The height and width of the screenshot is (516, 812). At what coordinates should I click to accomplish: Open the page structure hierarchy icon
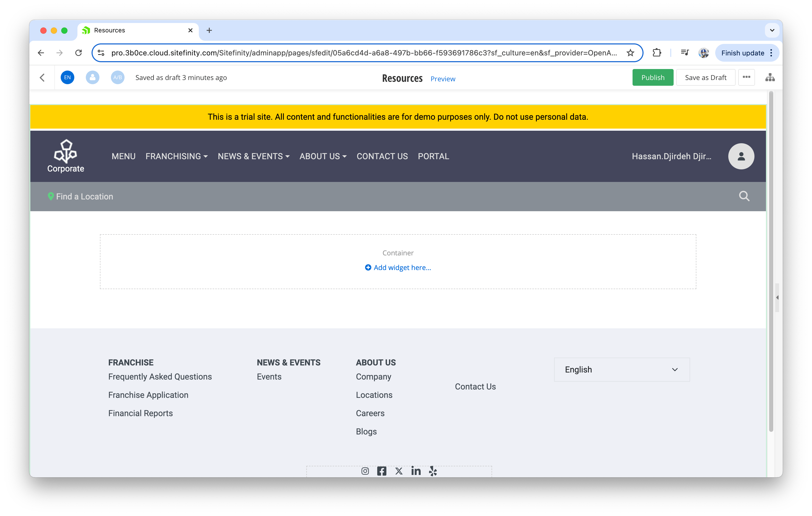pyautogui.click(x=770, y=78)
